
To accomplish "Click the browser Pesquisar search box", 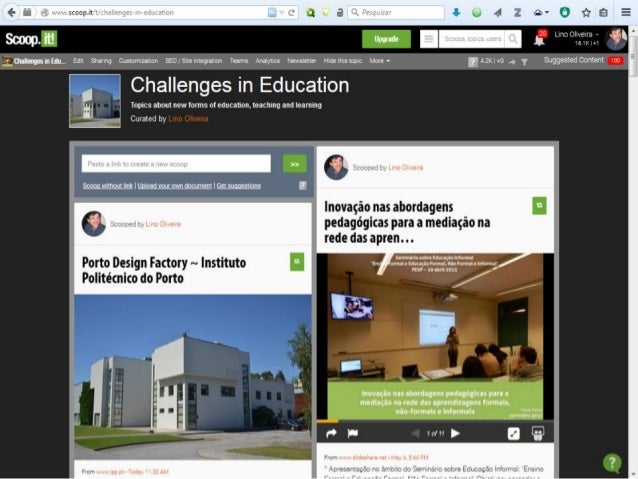I will coord(396,12).
